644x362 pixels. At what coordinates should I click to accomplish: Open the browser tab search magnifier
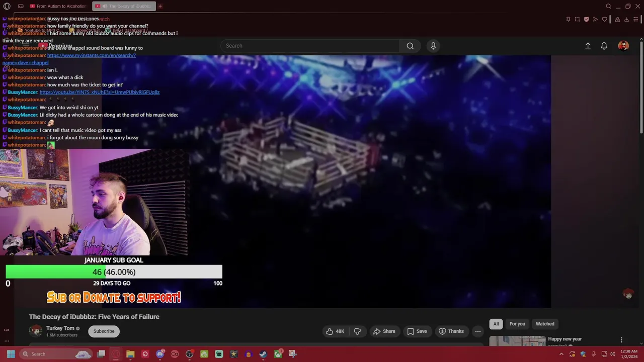[608, 6]
